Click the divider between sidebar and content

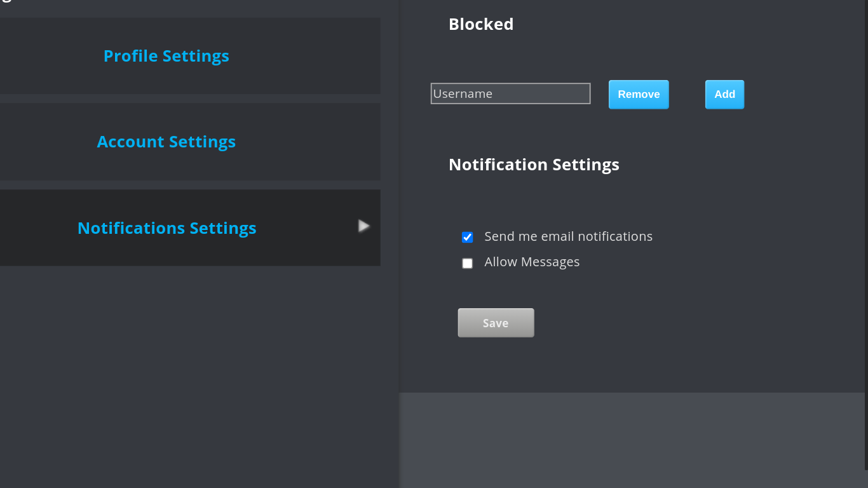coord(399,244)
